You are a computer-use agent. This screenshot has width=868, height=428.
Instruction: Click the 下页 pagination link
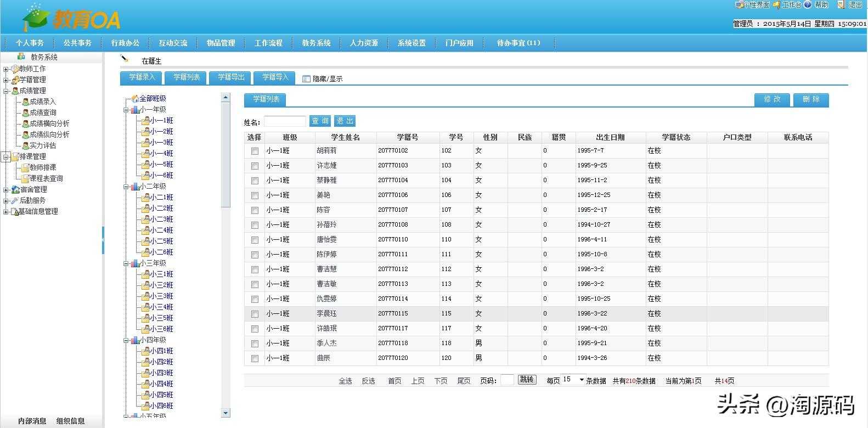[x=441, y=381]
